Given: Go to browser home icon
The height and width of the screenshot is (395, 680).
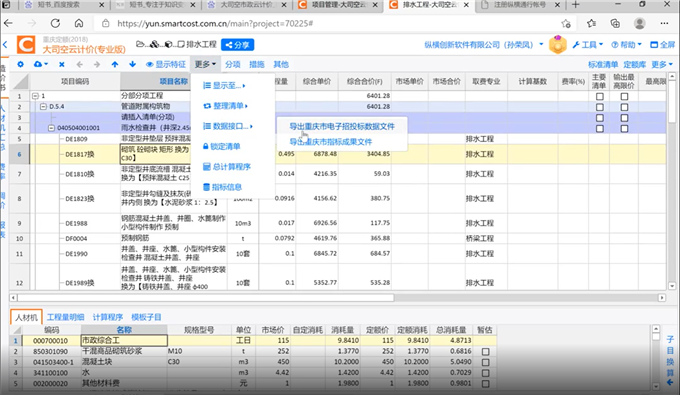Looking at the screenshot, I should tap(78, 23).
